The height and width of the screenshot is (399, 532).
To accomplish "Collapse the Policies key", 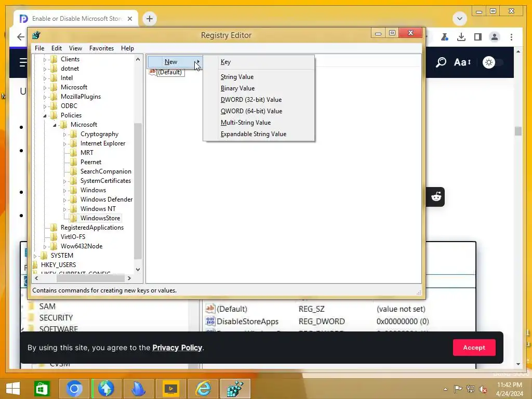I will point(45,116).
